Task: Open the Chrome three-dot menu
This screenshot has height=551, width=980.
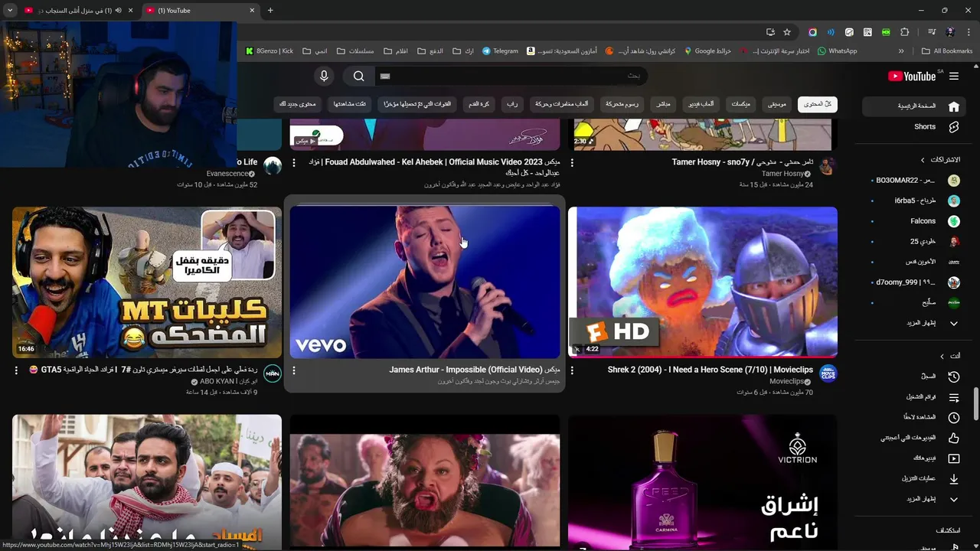Action: [x=969, y=32]
